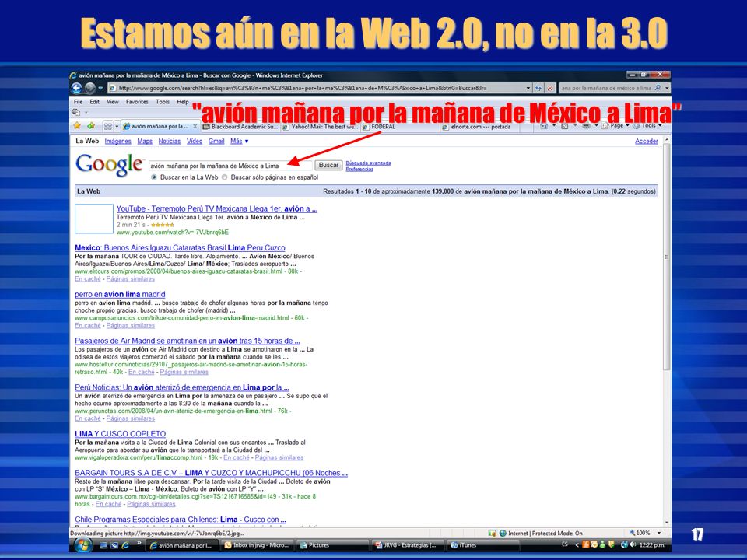
Task: Switch to the Yahoo! Mail tab
Action: tap(320, 127)
